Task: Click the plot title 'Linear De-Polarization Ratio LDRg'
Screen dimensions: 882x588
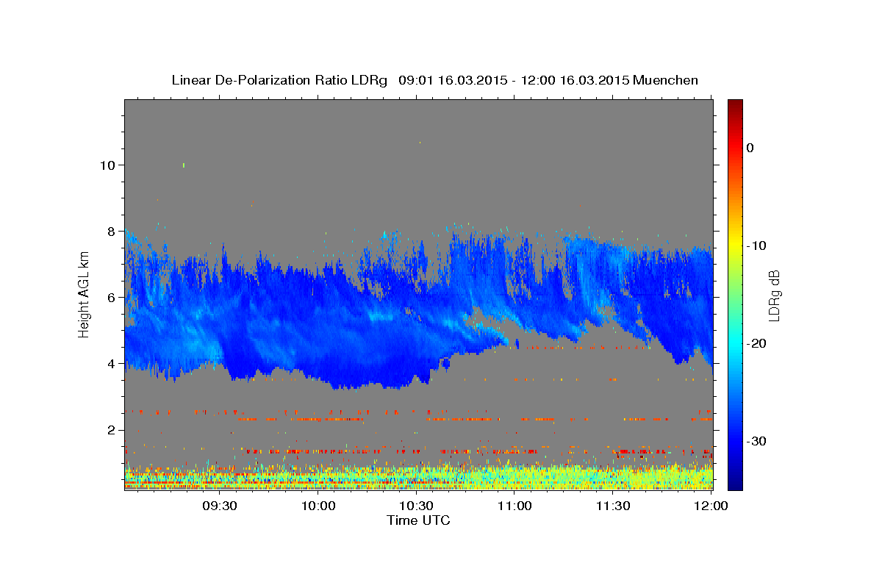Action: [279, 80]
